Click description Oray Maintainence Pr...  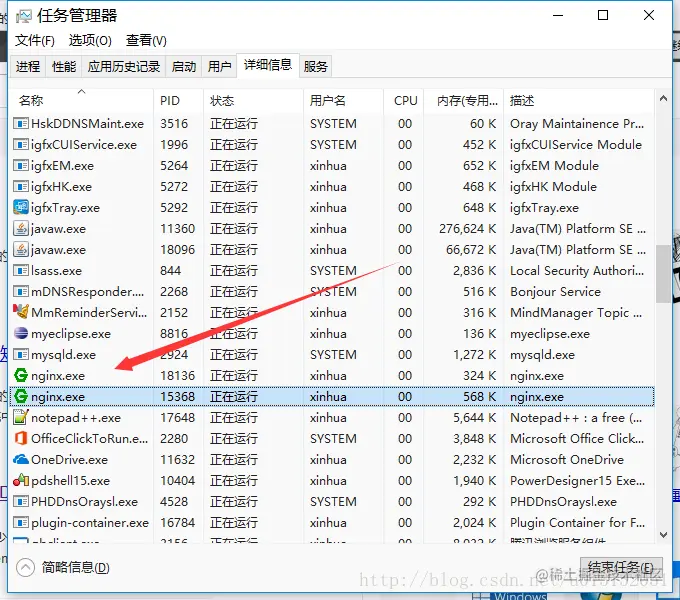(577, 124)
